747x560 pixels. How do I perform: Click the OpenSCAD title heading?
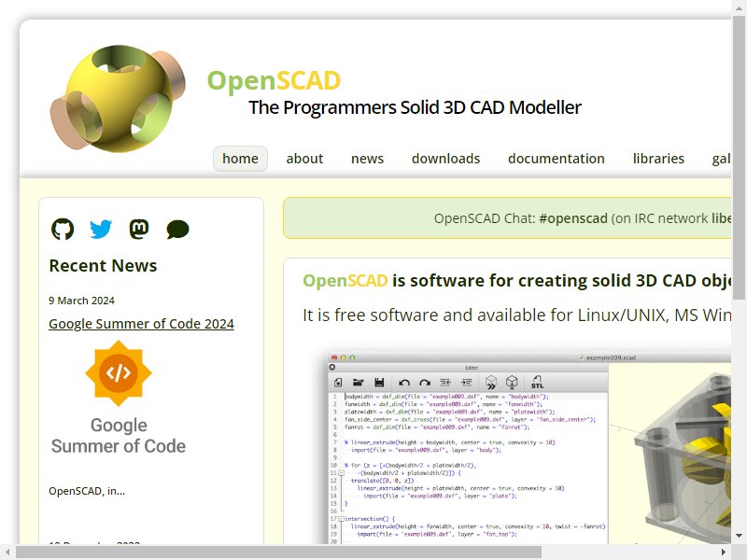[x=274, y=80]
